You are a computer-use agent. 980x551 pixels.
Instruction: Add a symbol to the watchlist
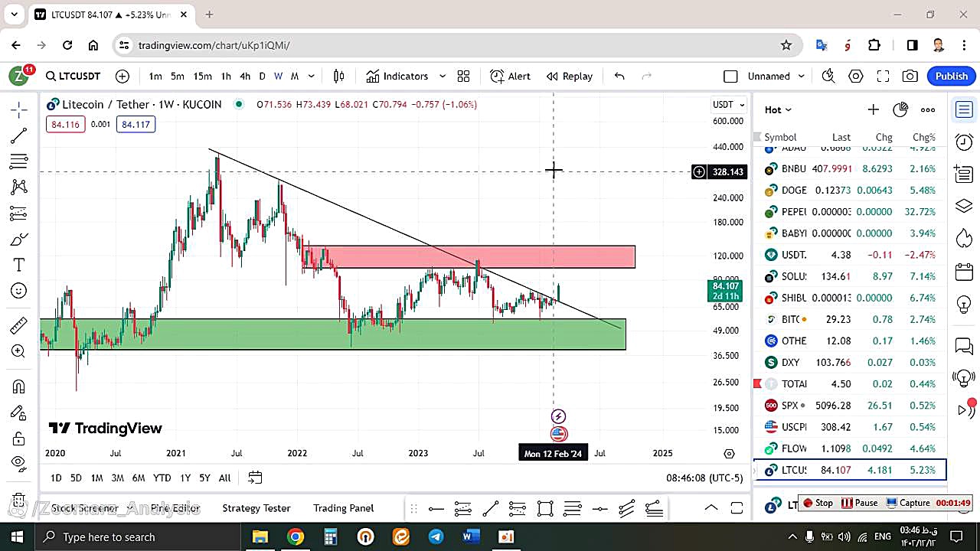click(873, 109)
